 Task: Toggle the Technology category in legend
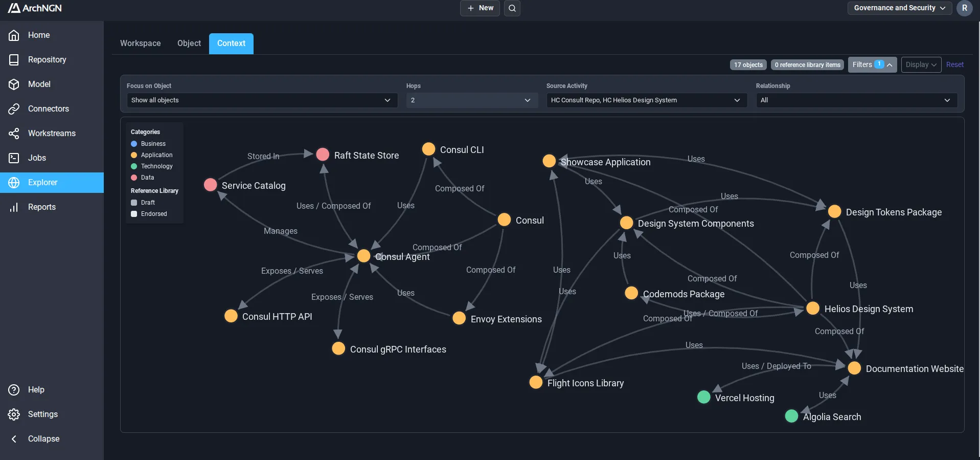point(152,166)
